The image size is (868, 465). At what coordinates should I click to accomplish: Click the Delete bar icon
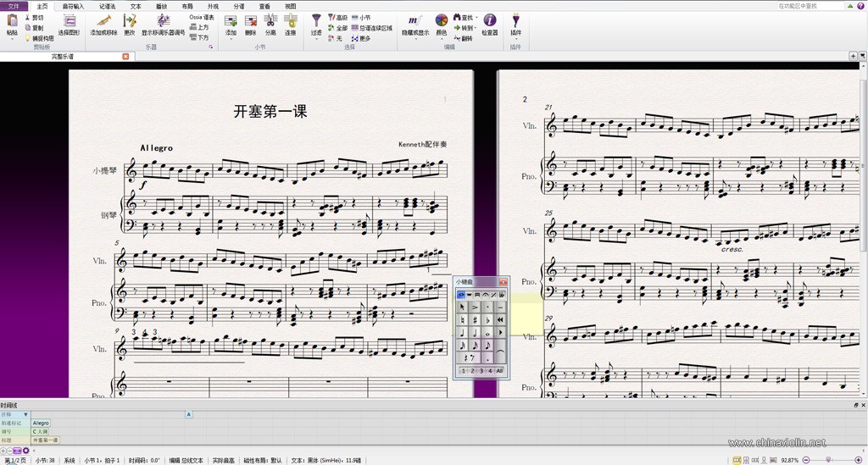[x=250, y=21]
